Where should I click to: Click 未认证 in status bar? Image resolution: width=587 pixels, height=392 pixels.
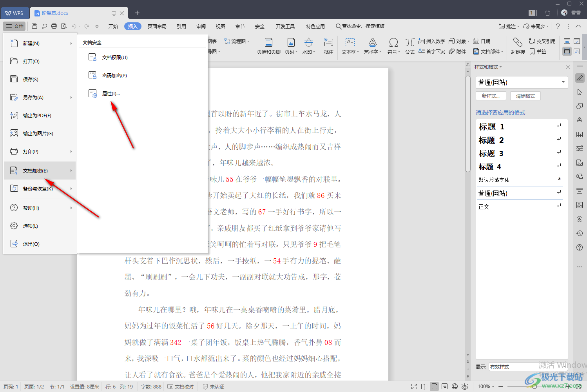tap(214, 387)
